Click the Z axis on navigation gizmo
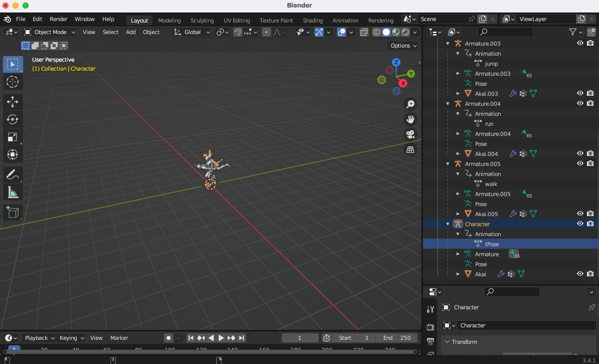The image size is (599, 364). pyautogui.click(x=396, y=62)
